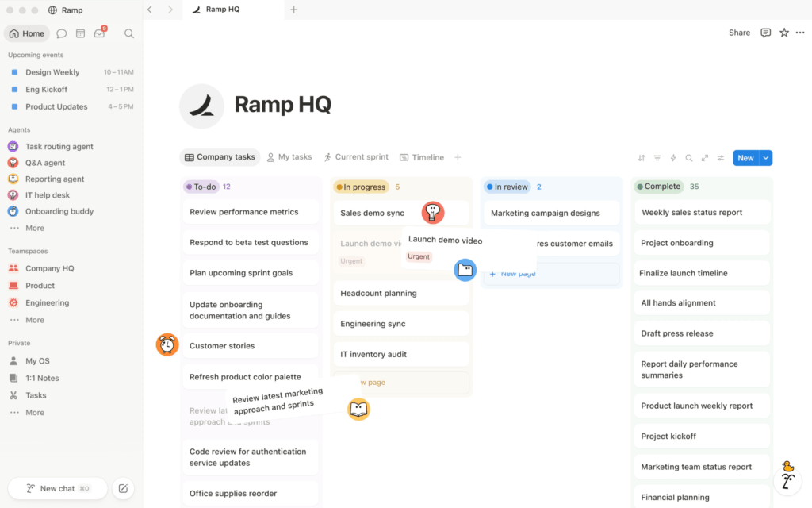Image resolution: width=812 pixels, height=508 pixels.
Task: Click New page in In review column
Action: 552,274
